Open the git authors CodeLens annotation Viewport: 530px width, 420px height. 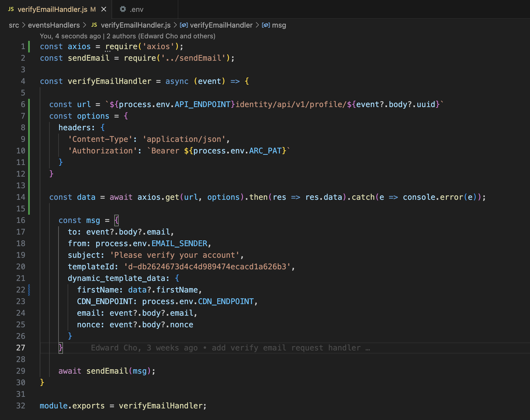(x=128, y=36)
